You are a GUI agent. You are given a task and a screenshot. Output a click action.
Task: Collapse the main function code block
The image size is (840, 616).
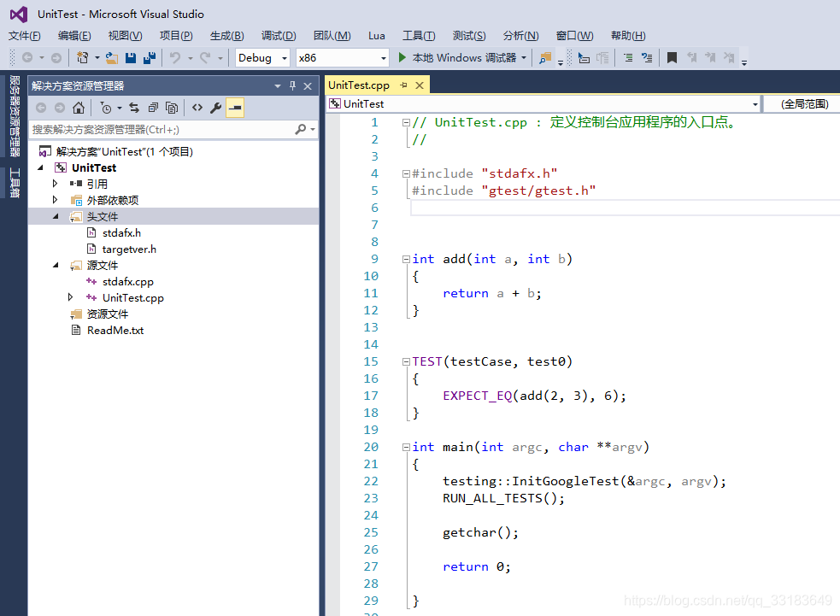pos(406,448)
